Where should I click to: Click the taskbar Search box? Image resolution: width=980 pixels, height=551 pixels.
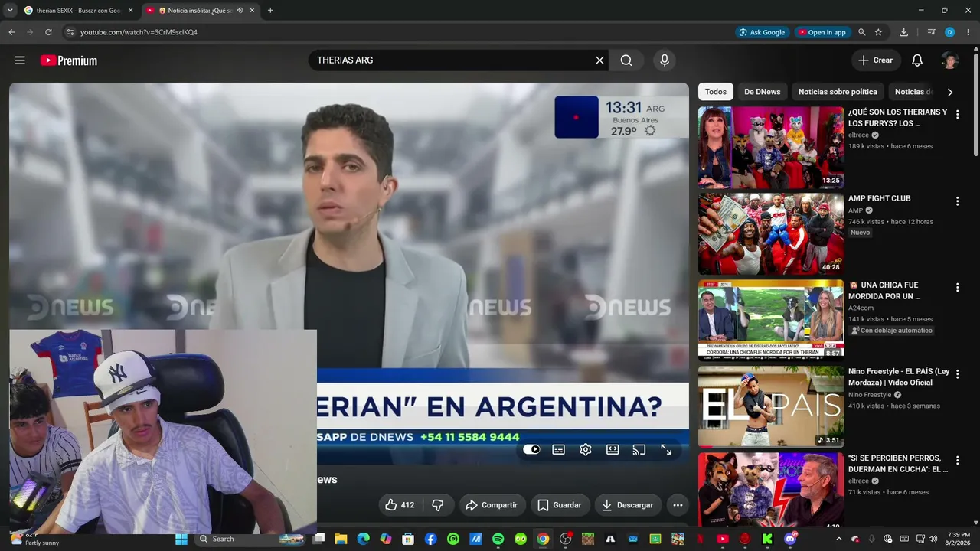(250, 539)
